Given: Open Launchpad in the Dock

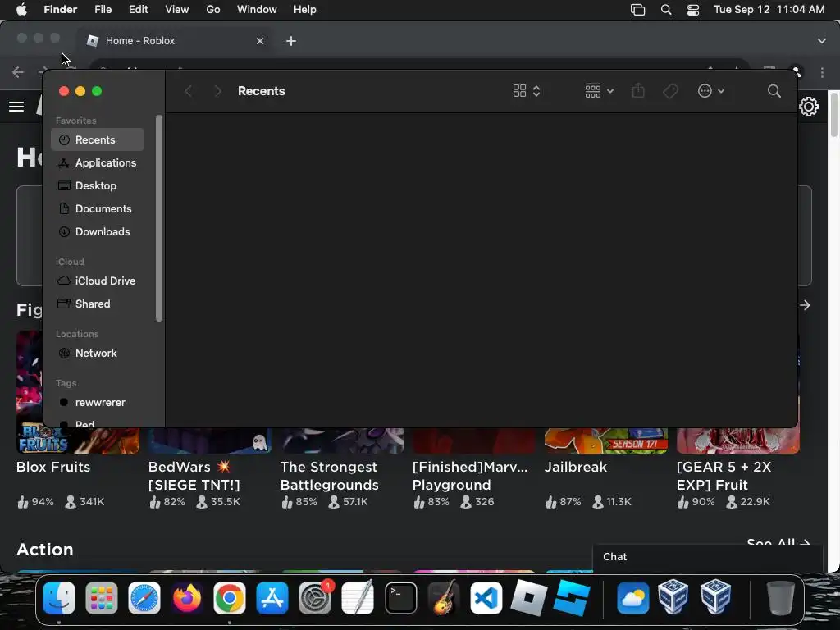Looking at the screenshot, I should tap(101, 598).
